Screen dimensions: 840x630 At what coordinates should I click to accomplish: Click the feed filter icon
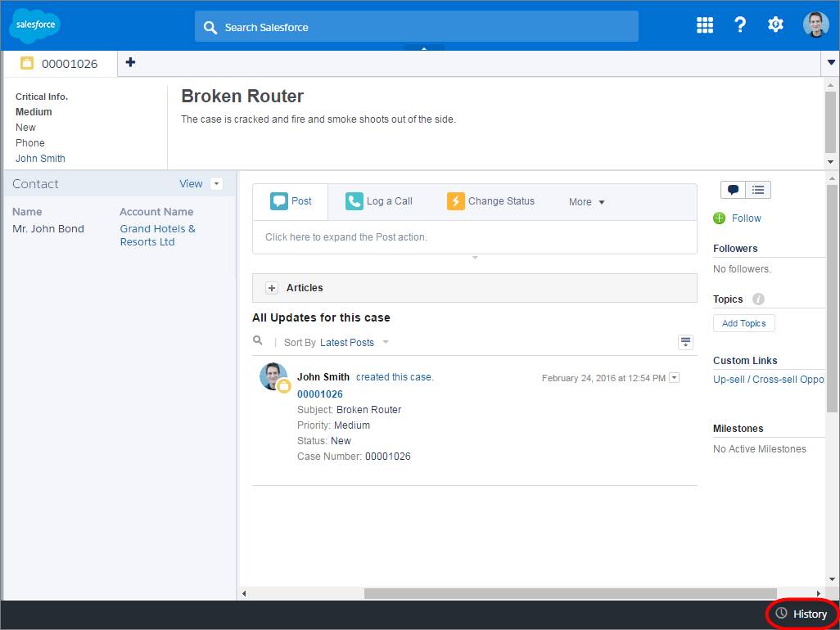point(685,342)
